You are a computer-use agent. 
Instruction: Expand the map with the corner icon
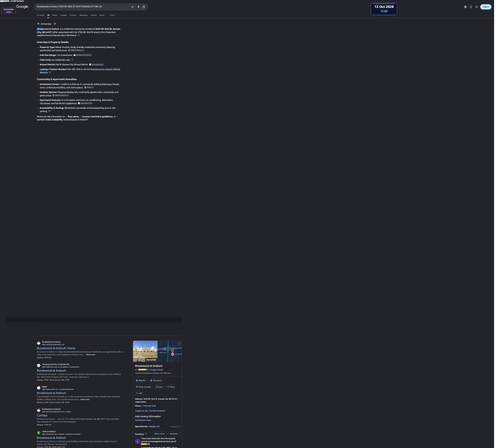179,343
